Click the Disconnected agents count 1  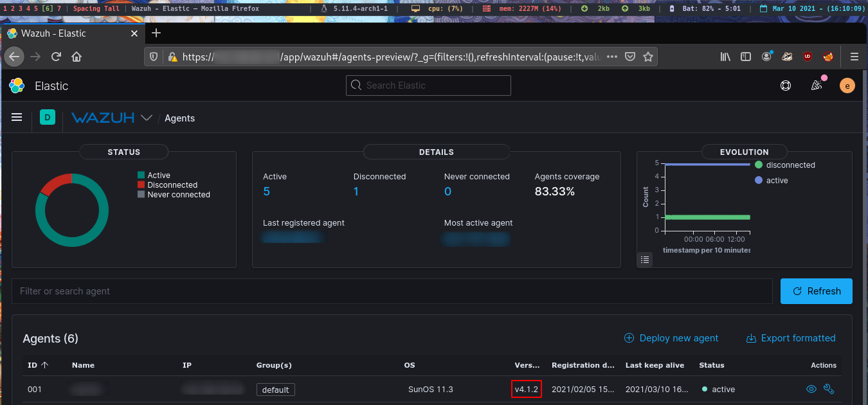click(x=356, y=191)
